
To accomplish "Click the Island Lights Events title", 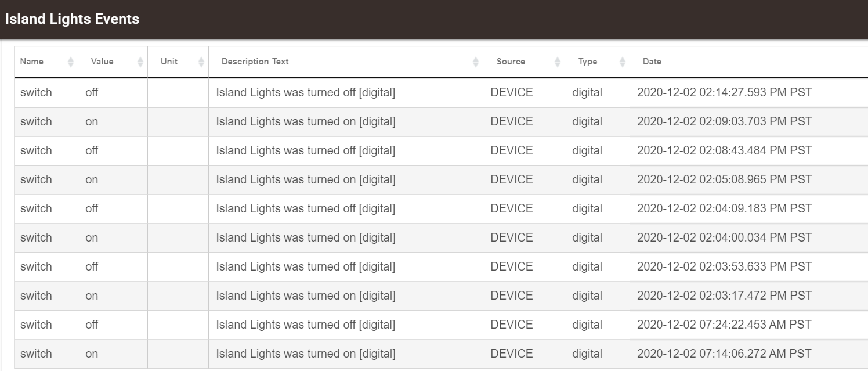I will [72, 19].
